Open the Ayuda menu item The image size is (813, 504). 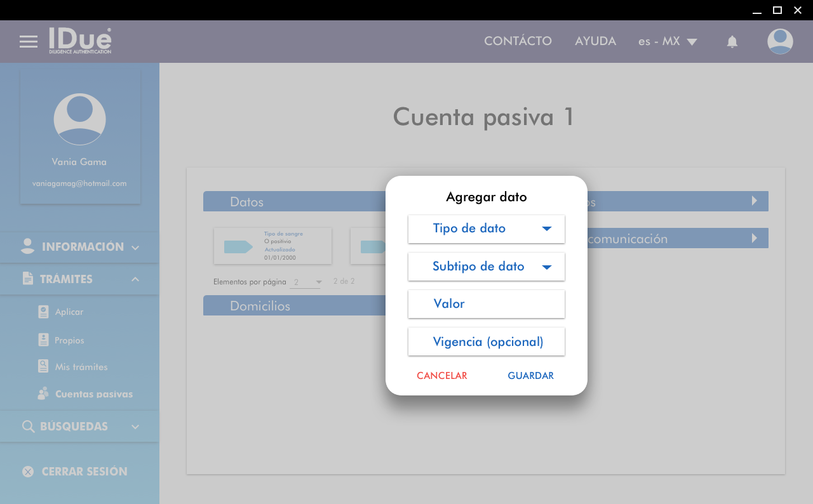(595, 41)
